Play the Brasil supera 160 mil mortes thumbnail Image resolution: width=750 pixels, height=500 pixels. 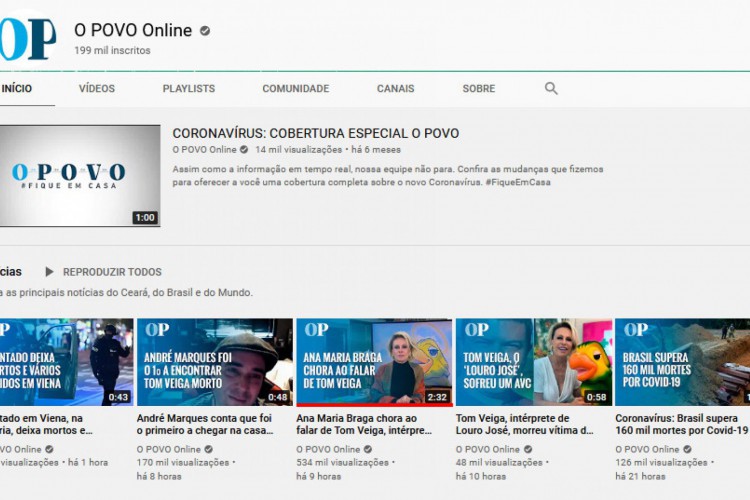coord(683,362)
